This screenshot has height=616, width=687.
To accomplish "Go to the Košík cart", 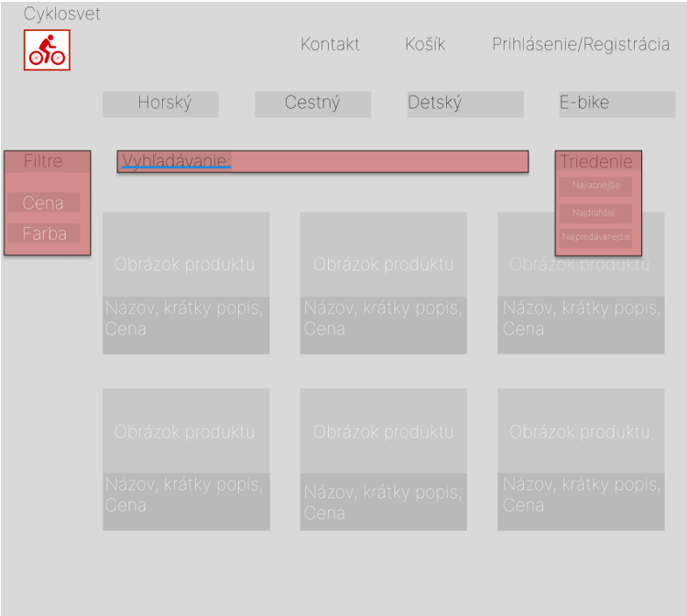I will pyautogui.click(x=425, y=44).
